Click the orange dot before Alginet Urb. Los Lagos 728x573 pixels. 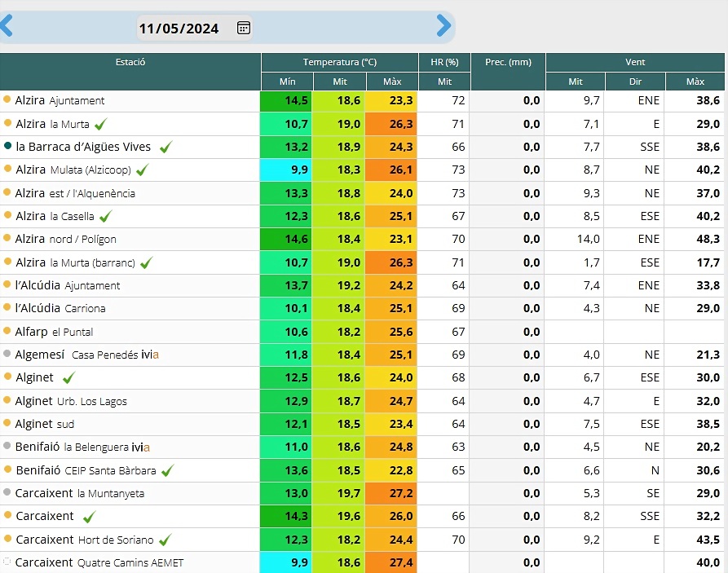tap(7, 399)
